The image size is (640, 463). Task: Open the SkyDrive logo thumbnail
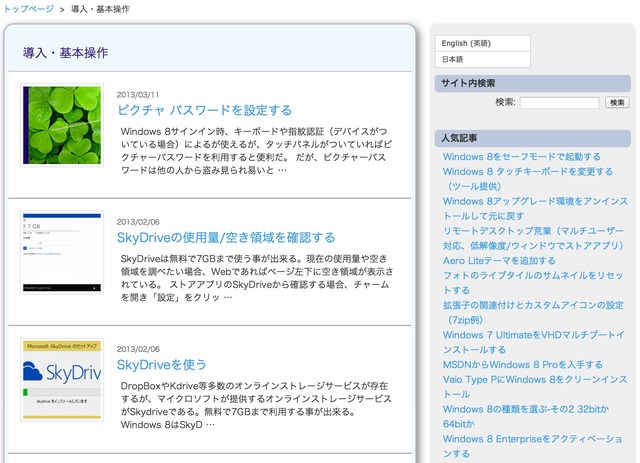coord(61,378)
